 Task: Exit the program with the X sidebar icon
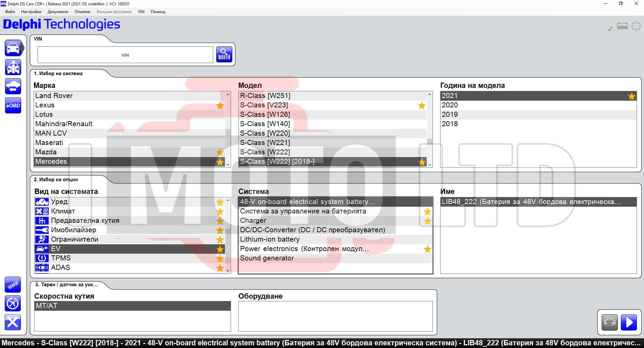point(13,322)
